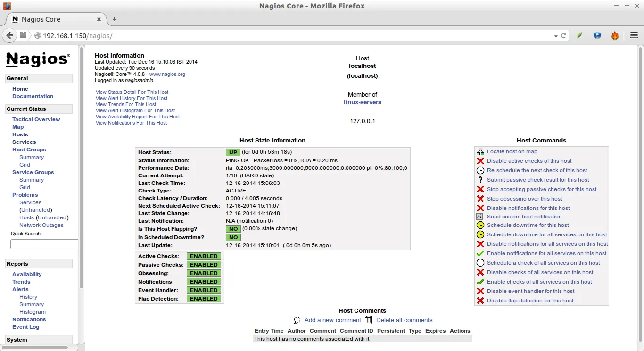Click the clock beside Schedule a check of all services
644x351 pixels.
(480, 263)
